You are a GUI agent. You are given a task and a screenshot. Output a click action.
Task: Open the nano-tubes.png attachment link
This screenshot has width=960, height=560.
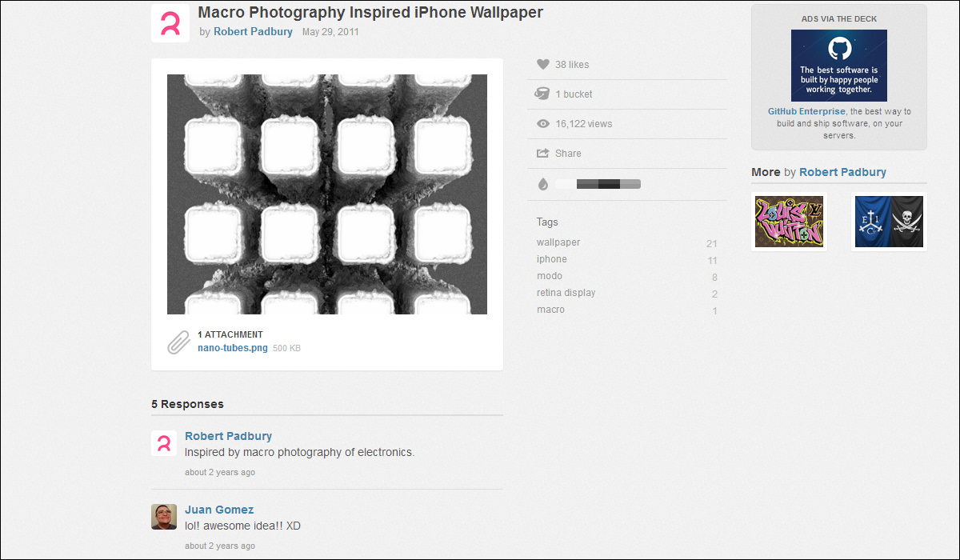tap(232, 348)
